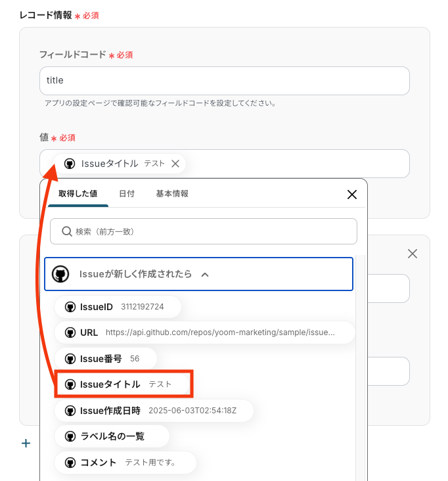
Task: Select the URL api.github.com value
Action: [204, 332]
